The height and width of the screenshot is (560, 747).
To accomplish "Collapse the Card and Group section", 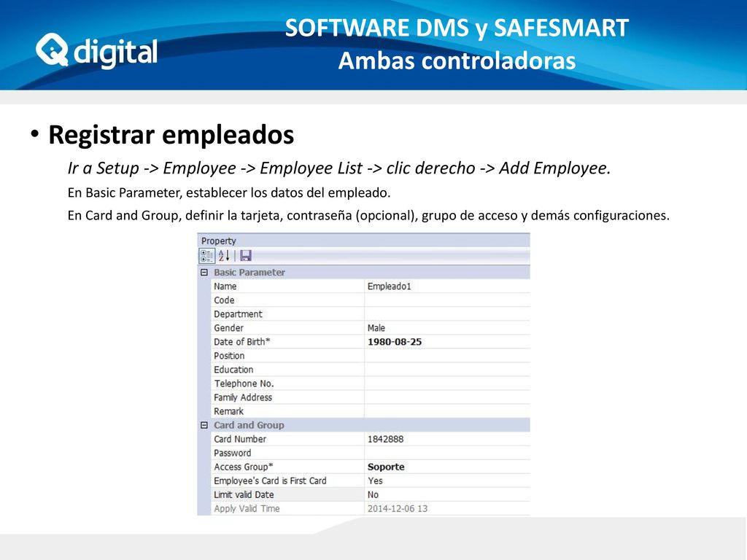I will [204, 425].
